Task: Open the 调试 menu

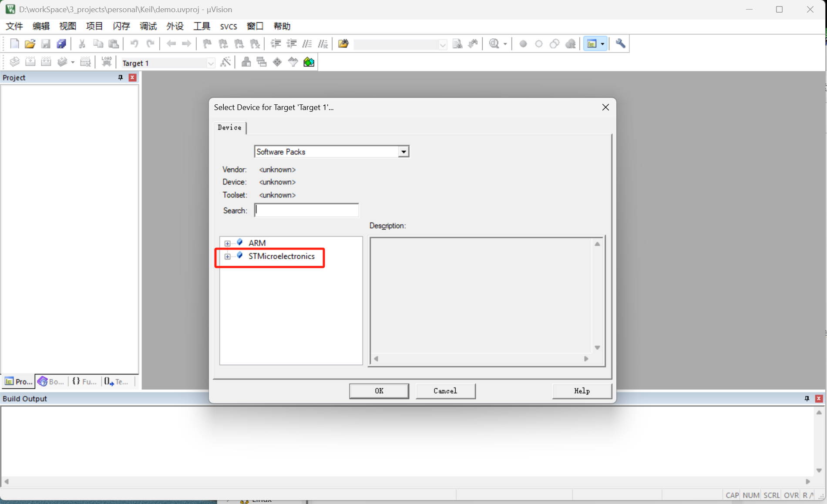Action: (148, 26)
